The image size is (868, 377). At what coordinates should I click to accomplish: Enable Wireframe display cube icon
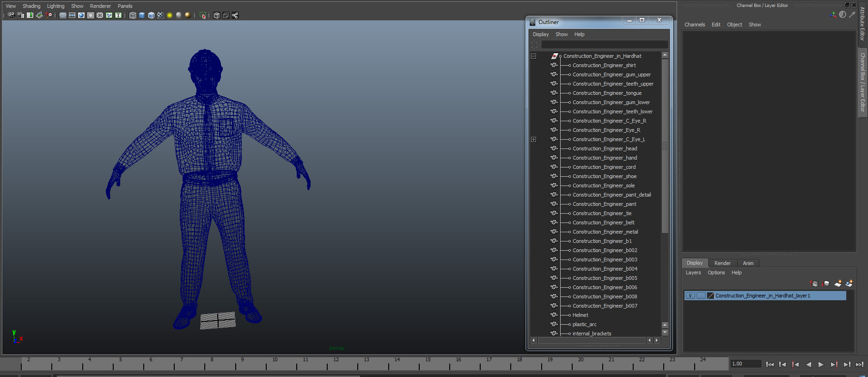(x=133, y=15)
